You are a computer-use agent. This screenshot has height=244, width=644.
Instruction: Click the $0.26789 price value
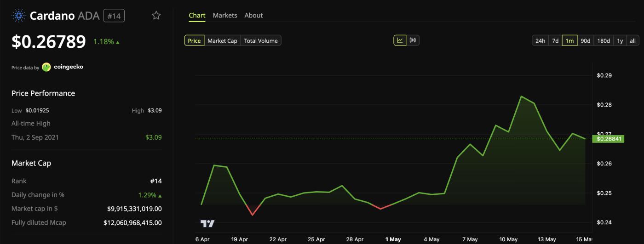coord(49,41)
